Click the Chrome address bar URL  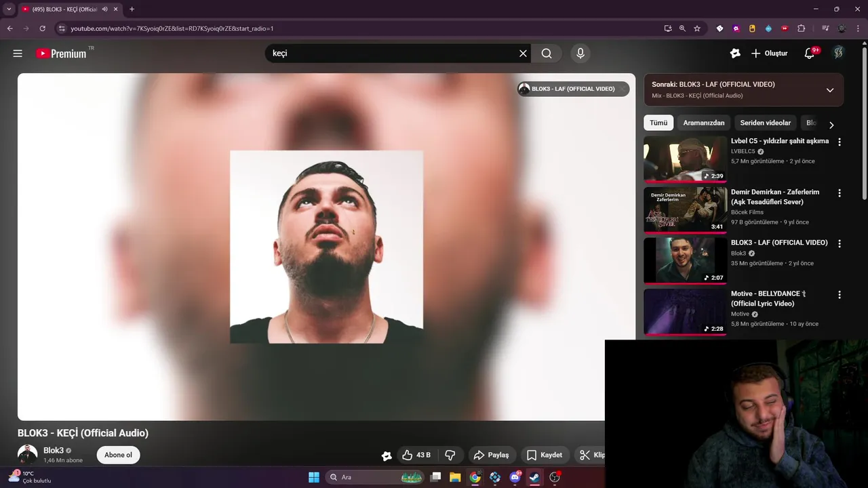click(172, 28)
